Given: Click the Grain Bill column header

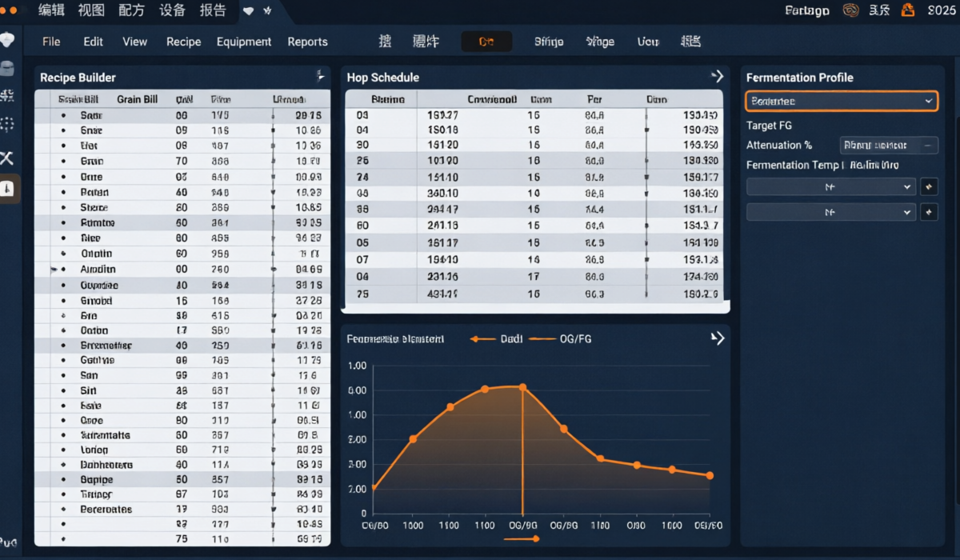Looking at the screenshot, I should pyautogui.click(x=137, y=100).
